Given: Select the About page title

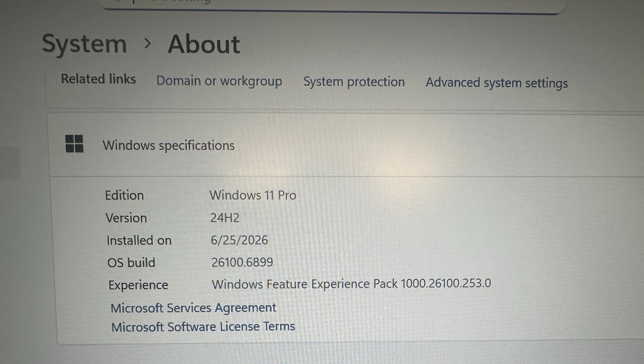Looking at the screenshot, I should (x=204, y=44).
